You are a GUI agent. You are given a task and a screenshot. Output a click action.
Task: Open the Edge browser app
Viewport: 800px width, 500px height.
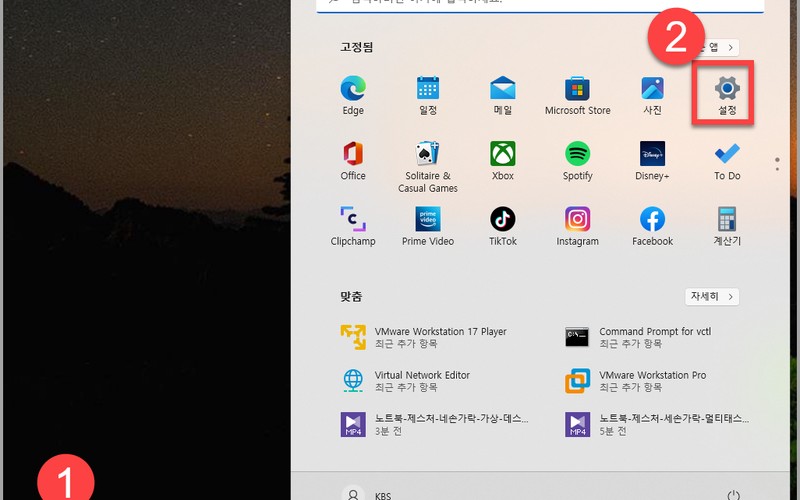point(353,96)
